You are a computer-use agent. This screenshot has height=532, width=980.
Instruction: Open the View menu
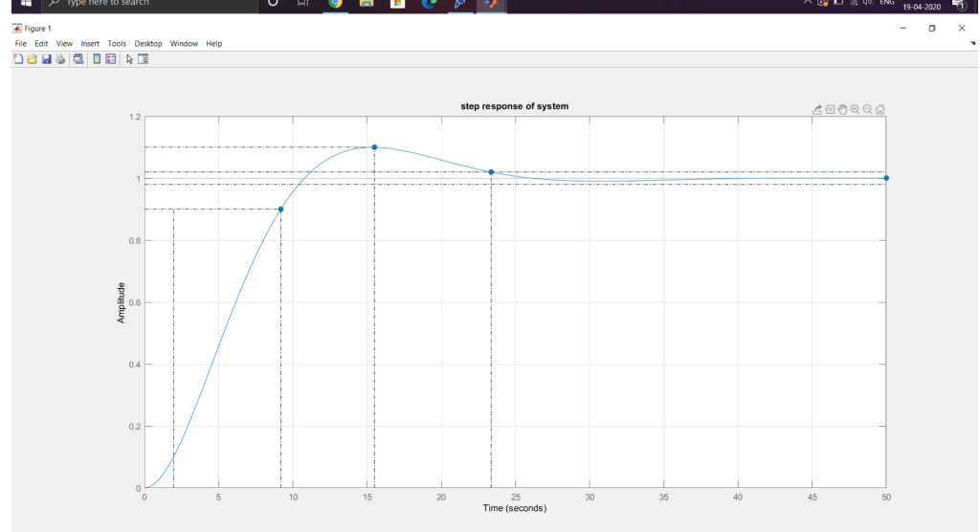click(64, 44)
